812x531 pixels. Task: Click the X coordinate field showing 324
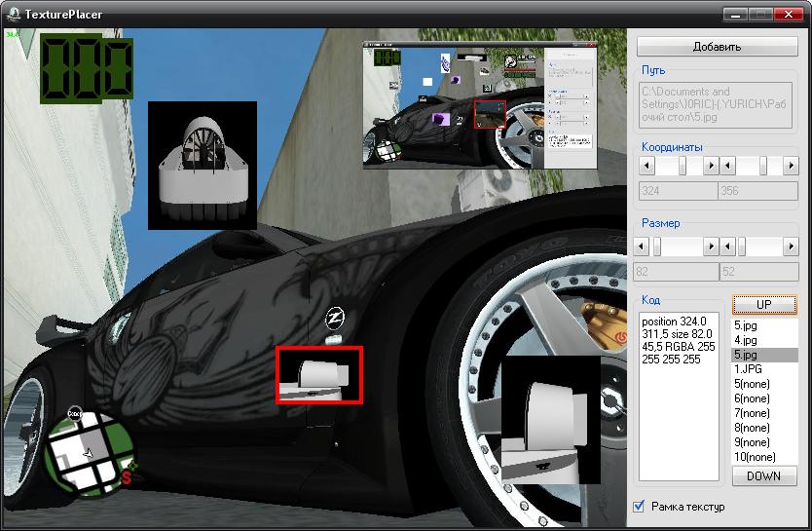(x=678, y=191)
